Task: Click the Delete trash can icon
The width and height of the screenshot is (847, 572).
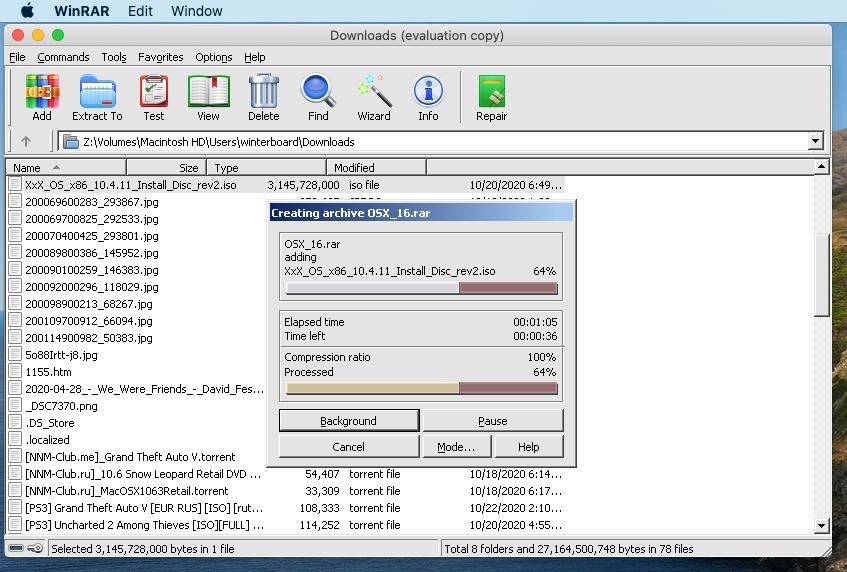Action: pos(264,97)
